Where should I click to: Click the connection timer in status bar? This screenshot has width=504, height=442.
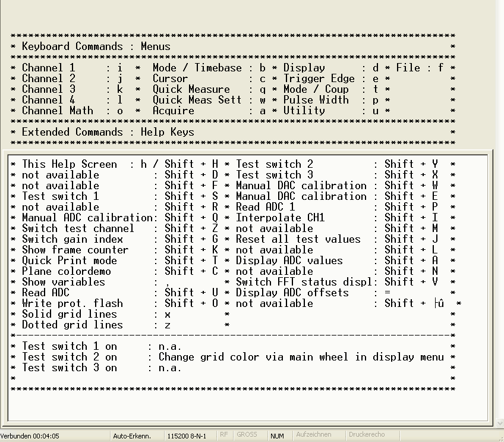pyautogui.click(x=30, y=436)
